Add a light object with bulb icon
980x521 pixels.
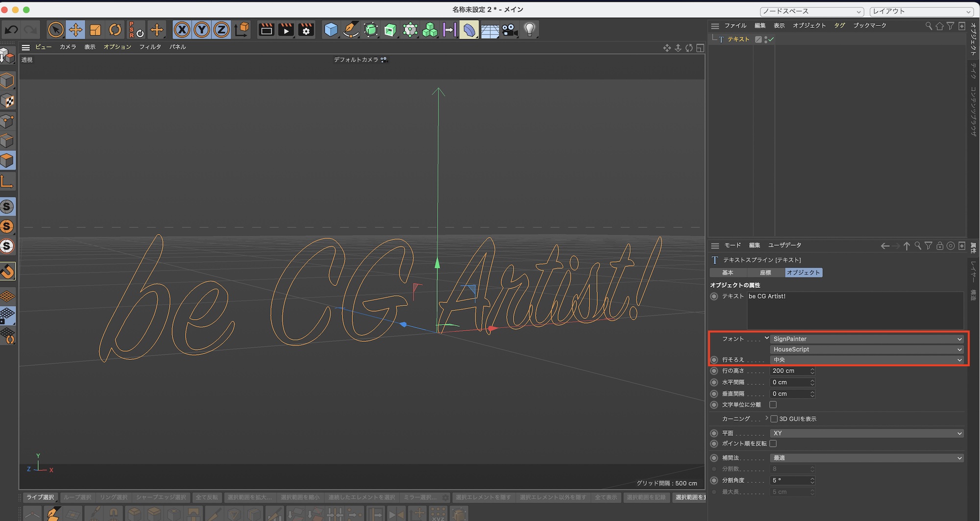(x=530, y=30)
